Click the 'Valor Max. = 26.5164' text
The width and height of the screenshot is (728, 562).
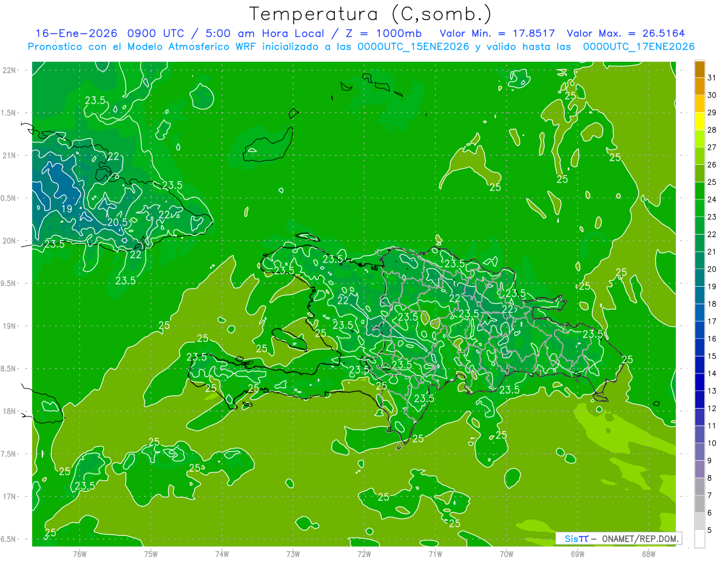tap(625, 33)
